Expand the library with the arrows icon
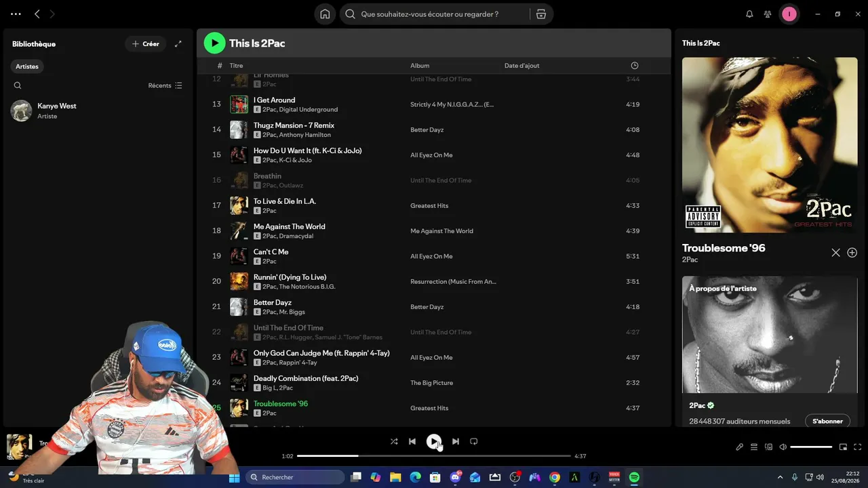 pyautogui.click(x=178, y=44)
